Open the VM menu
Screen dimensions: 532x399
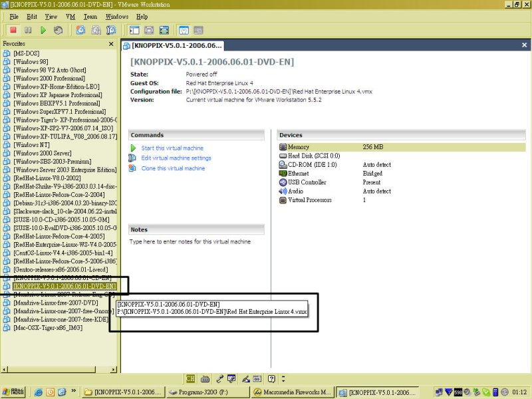pos(70,17)
